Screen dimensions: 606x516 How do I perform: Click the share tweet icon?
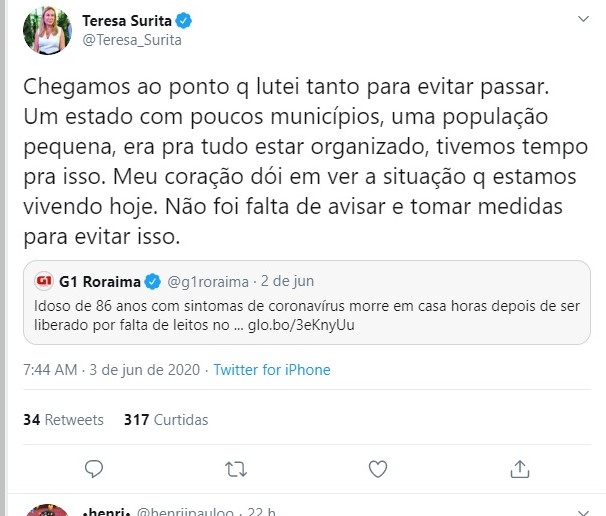[519, 467]
